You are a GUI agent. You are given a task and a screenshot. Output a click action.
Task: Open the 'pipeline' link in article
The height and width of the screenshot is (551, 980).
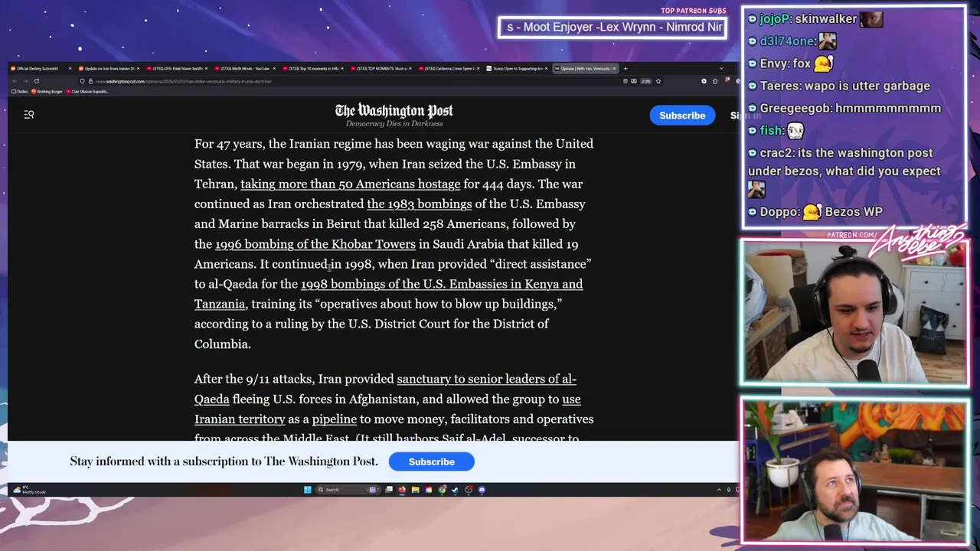tap(335, 419)
